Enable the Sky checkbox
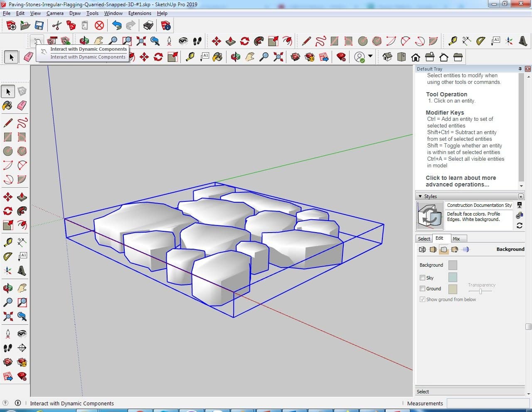The height and width of the screenshot is (412, 532). point(422,277)
